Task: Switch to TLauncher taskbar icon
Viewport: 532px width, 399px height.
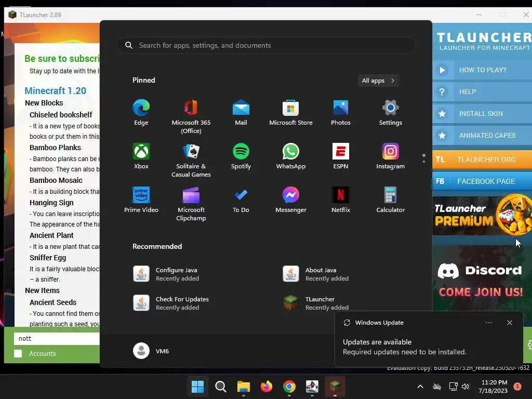Action: pos(335,387)
